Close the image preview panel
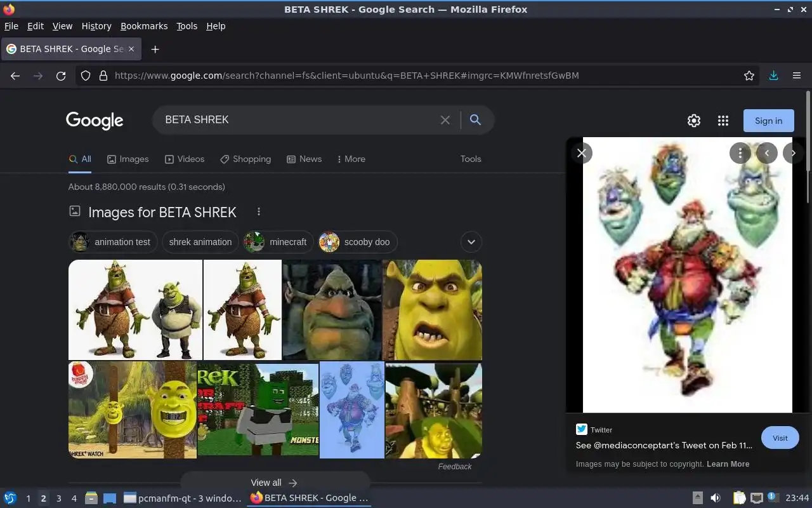This screenshot has width=812, height=508. pyautogui.click(x=582, y=153)
